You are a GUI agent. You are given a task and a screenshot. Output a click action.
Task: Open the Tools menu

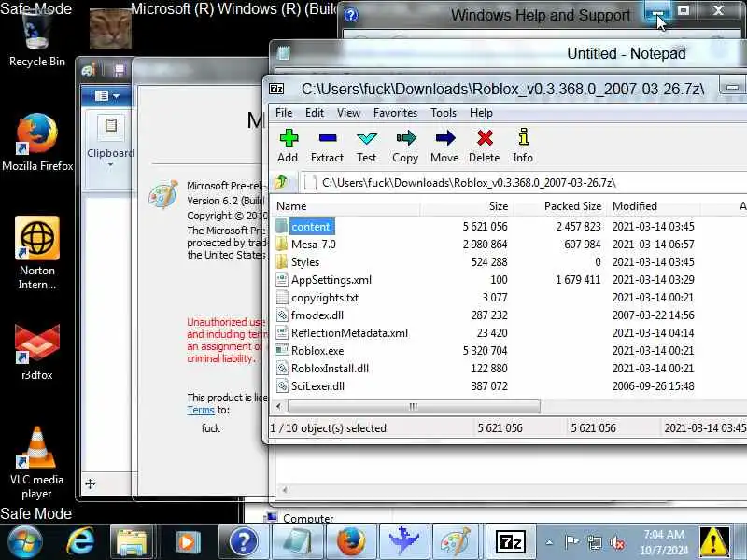pyautogui.click(x=444, y=113)
